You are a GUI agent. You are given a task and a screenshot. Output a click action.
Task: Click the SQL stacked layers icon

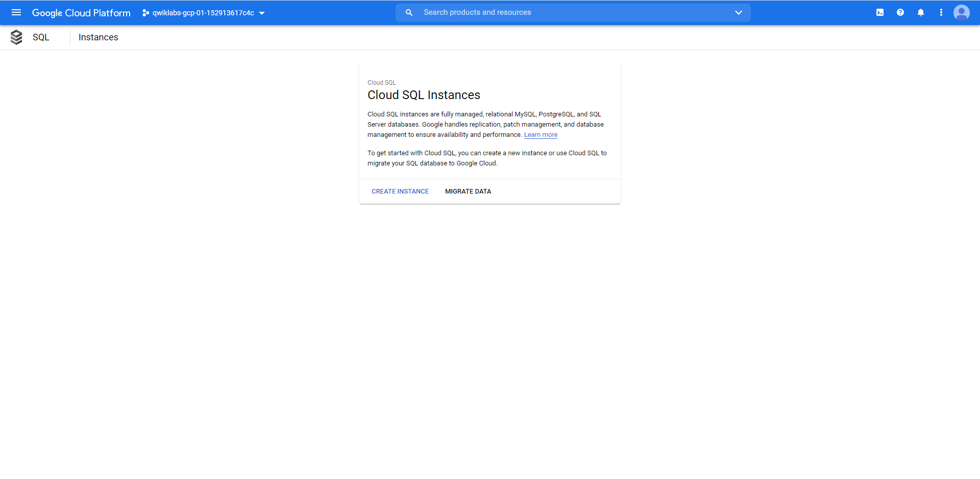point(16,37)
